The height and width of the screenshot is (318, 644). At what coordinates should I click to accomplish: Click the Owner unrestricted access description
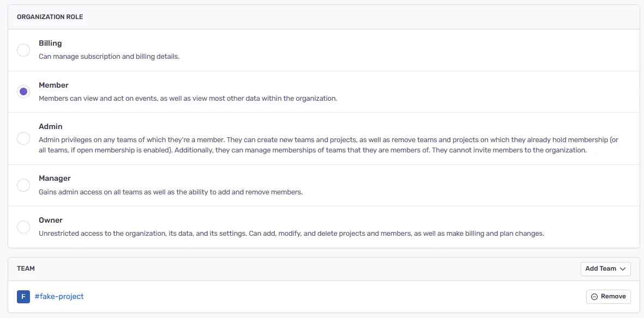point(291,234)
